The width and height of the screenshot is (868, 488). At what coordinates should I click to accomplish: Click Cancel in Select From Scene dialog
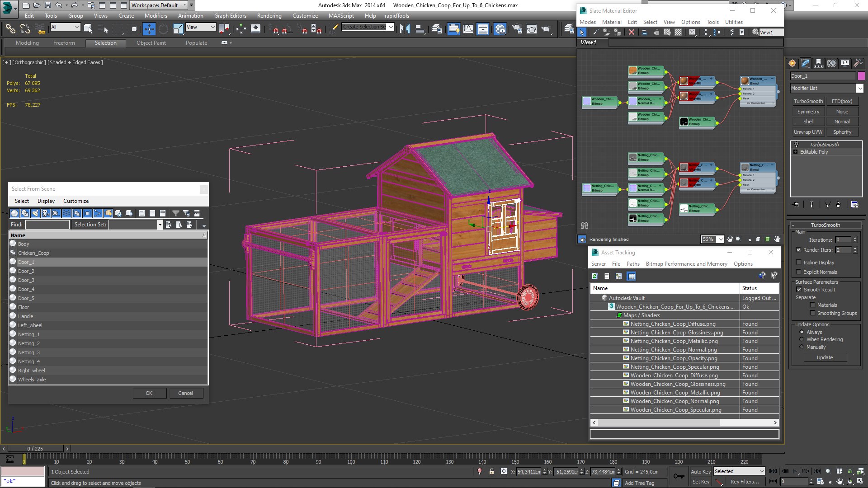(x=185, y=393)
